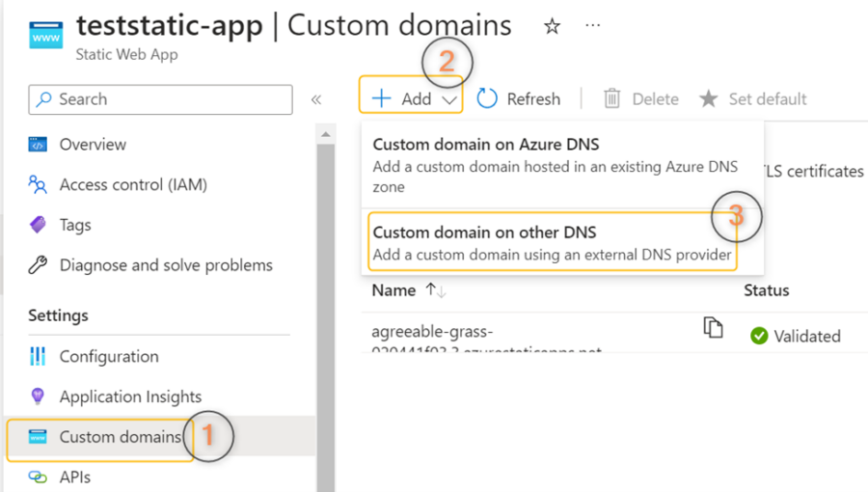Collapse the sidebar with the double chevron
This screenshot has width=868, height=492.
[316, 99]
